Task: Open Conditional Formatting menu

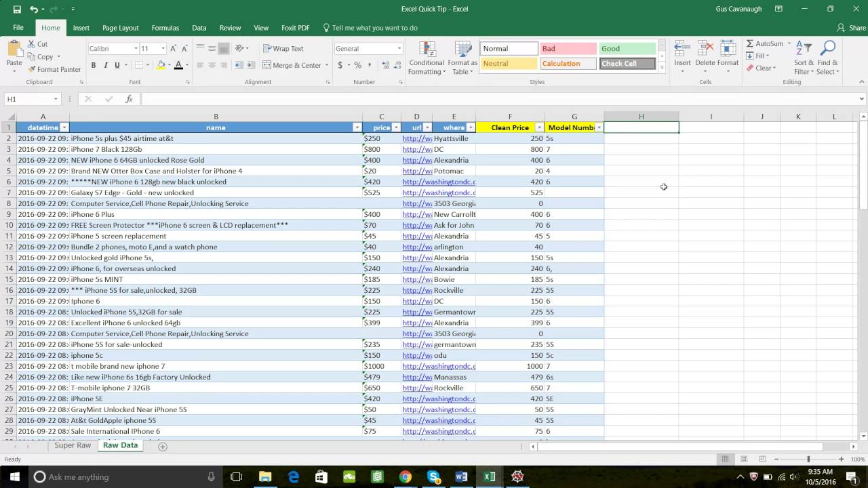Action: (427, 58)
